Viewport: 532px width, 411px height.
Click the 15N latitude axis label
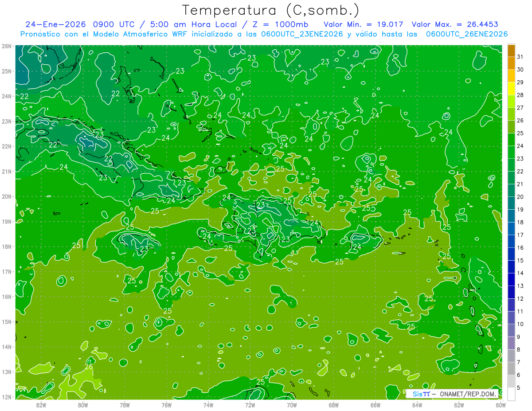click(x=6, y=321)
